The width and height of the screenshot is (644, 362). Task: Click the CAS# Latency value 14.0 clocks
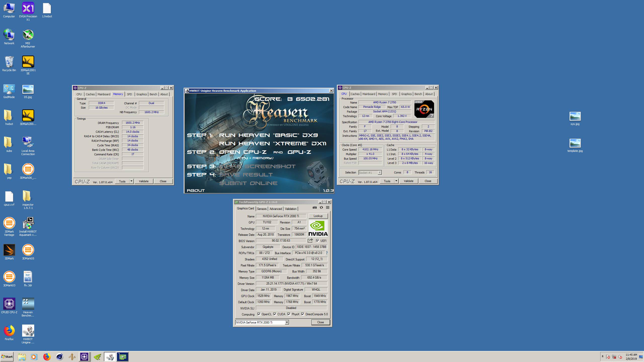click(x=133, y=132)
